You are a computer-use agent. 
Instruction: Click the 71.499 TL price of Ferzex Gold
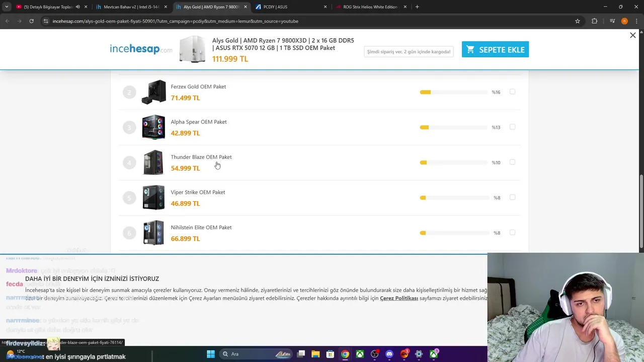[185, 98]
